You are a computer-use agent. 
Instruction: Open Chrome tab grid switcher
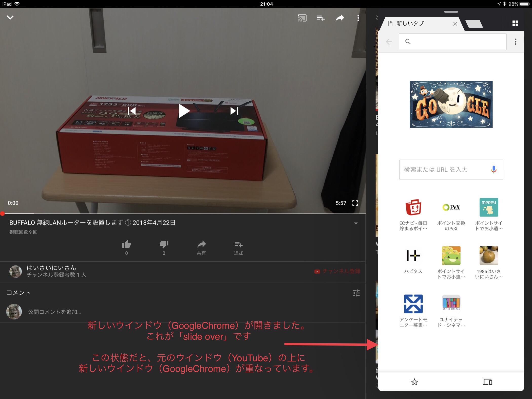(x=515, y=23)
